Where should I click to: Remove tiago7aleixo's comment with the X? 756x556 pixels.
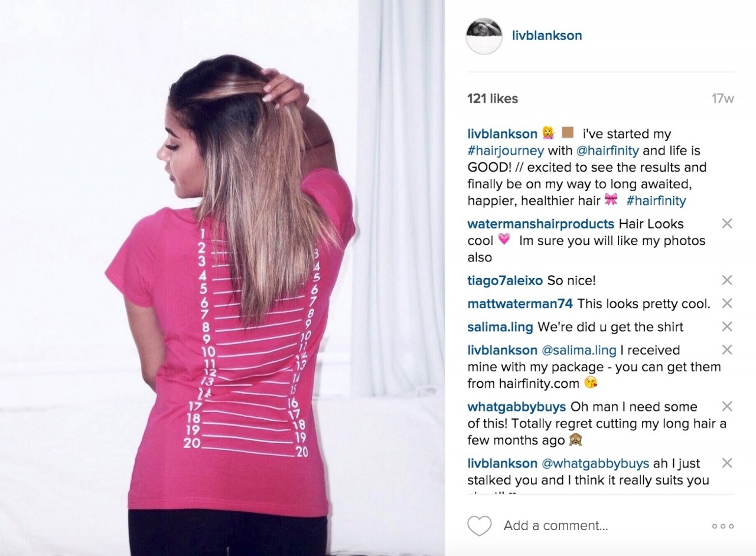click(x=727, y=280)
